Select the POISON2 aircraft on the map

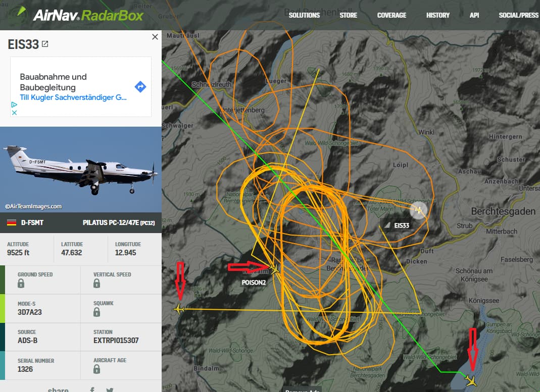(274, 268)
